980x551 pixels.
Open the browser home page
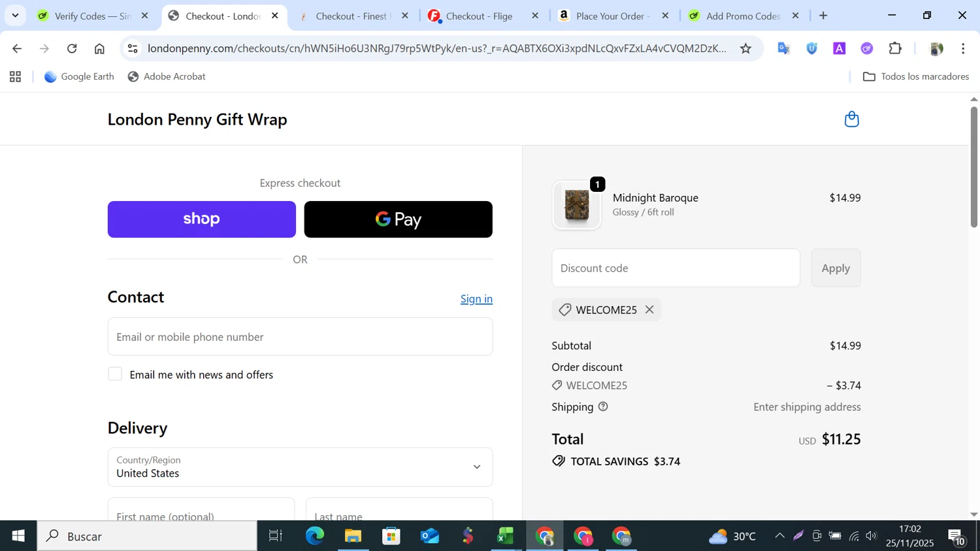coord(99,48)
